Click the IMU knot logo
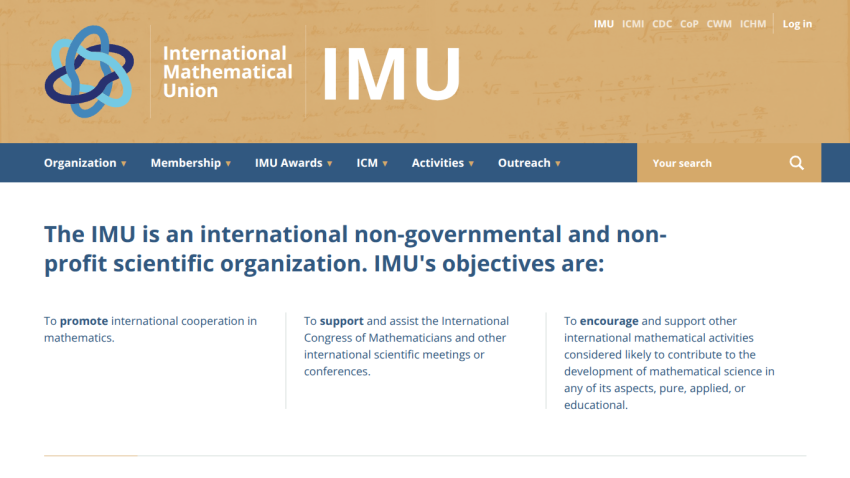850x478 pixels. click(x=89, y=72)
